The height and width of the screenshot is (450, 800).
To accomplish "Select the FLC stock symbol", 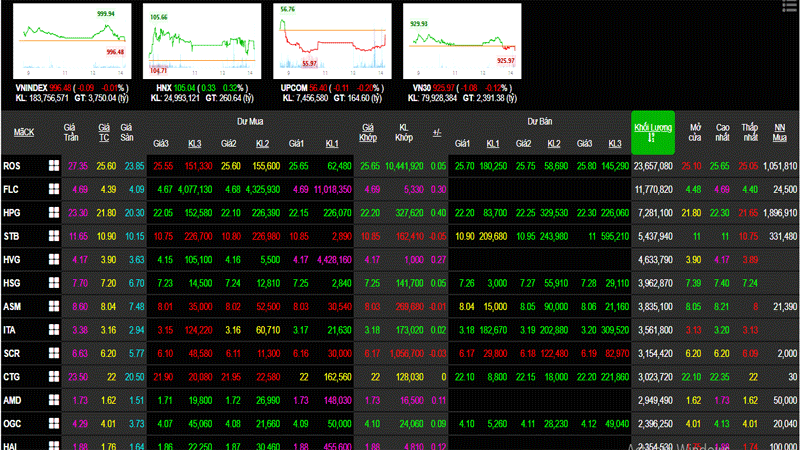I will (x=11, y=190).
